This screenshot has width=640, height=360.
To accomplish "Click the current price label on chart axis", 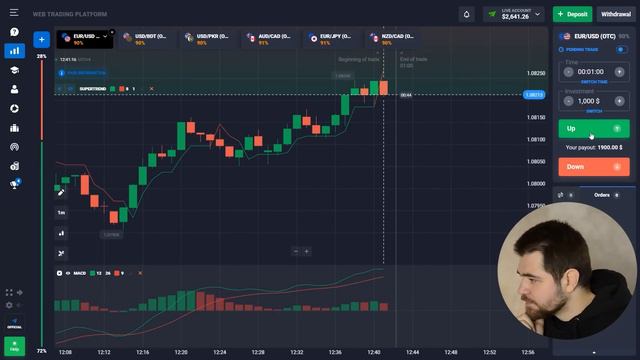I will (534, 95).
